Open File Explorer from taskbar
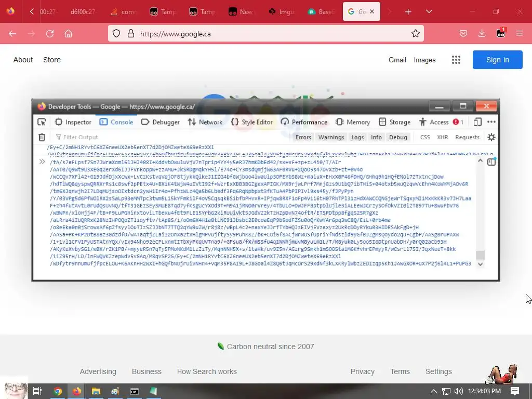Screen dimensions: 532x399 [x=96, y=391]
